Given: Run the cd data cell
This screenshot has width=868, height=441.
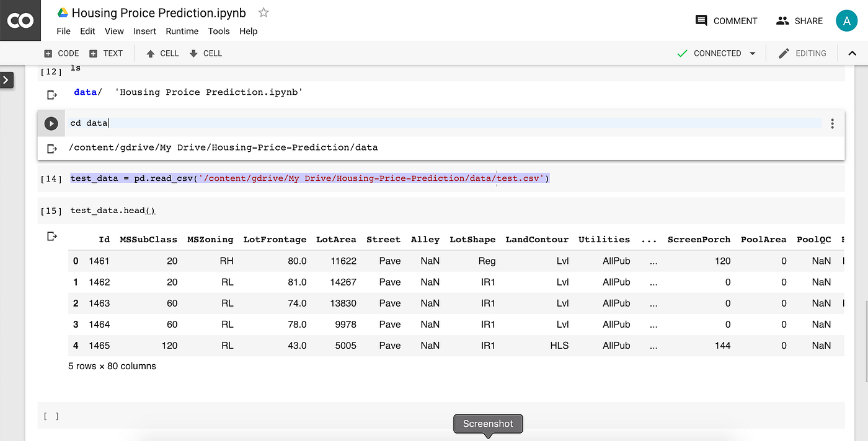Looking at the screenshot, I should point(51,123).
